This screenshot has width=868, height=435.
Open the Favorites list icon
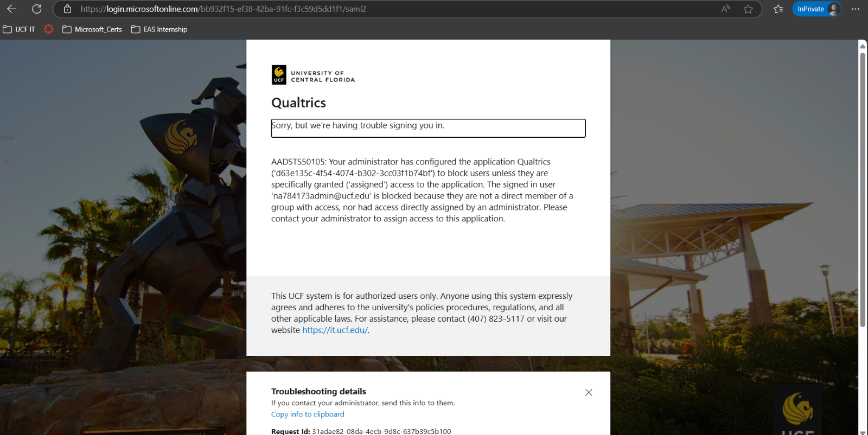778,9
